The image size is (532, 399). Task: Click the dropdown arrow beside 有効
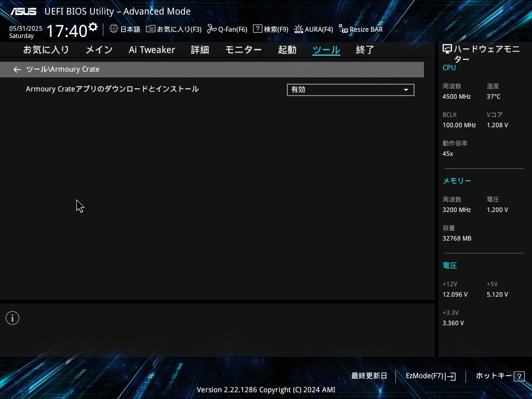pyautogui.click(x=406, y=90)
